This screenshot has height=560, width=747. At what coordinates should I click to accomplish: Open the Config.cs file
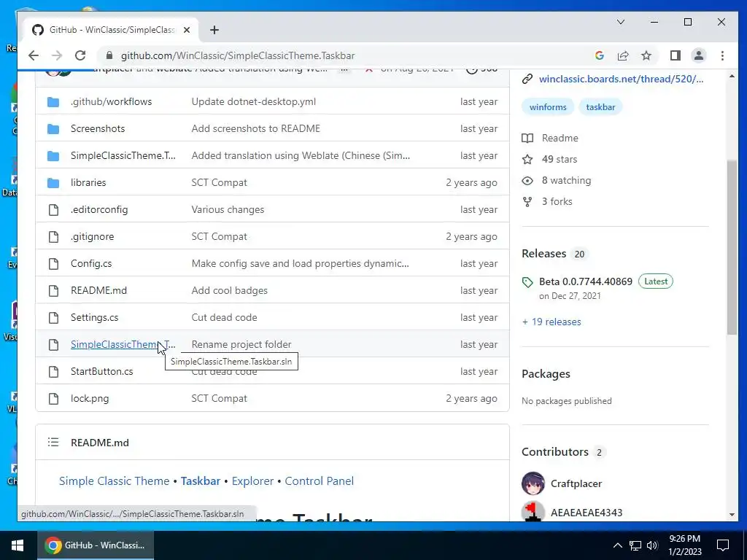point(91,263)
